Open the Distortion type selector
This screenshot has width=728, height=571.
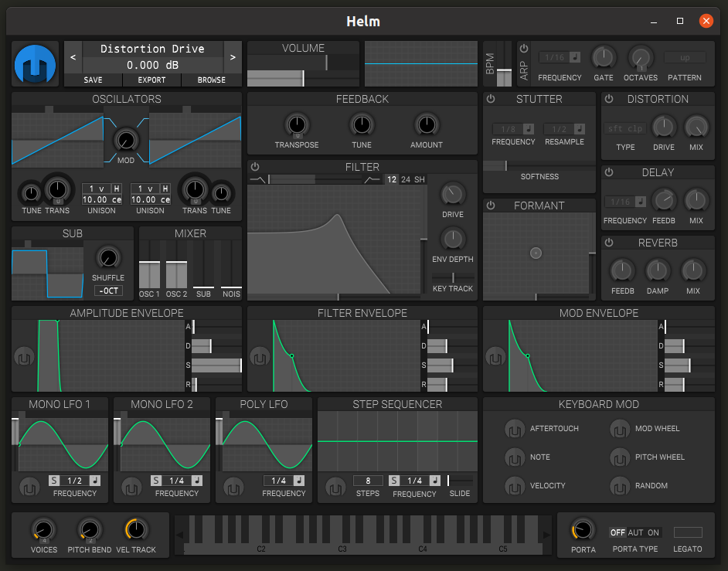pyautogui.click(x=625, y=128)
